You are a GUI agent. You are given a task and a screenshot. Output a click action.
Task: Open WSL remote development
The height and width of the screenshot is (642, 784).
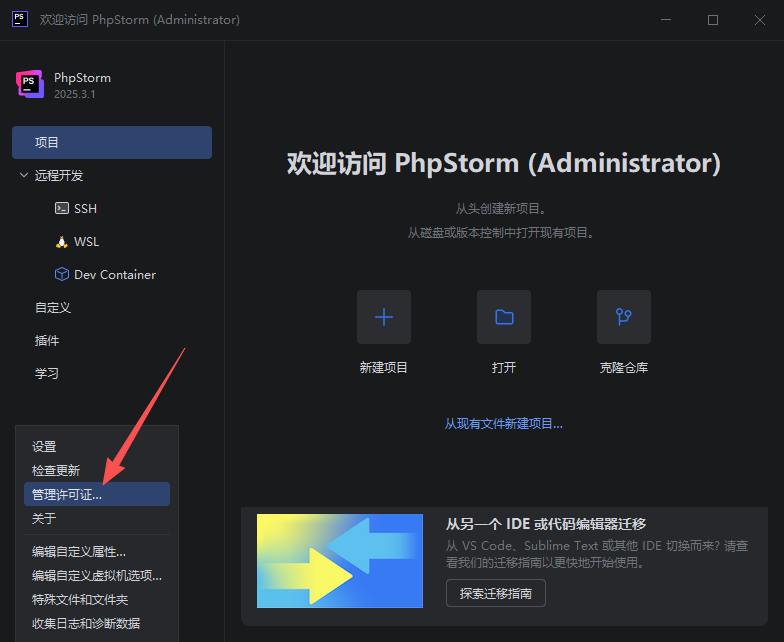pyautogui.click(x=86, y=242)
